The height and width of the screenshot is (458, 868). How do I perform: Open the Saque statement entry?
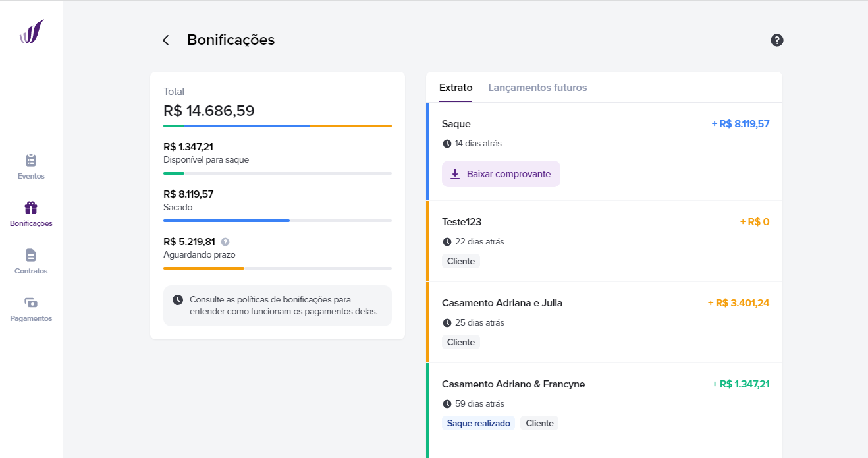(x=605, y=152)
